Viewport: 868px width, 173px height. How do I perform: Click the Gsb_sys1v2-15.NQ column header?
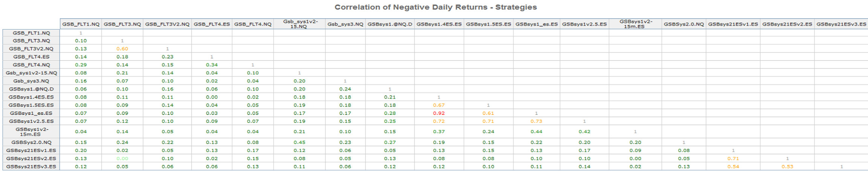299,24
